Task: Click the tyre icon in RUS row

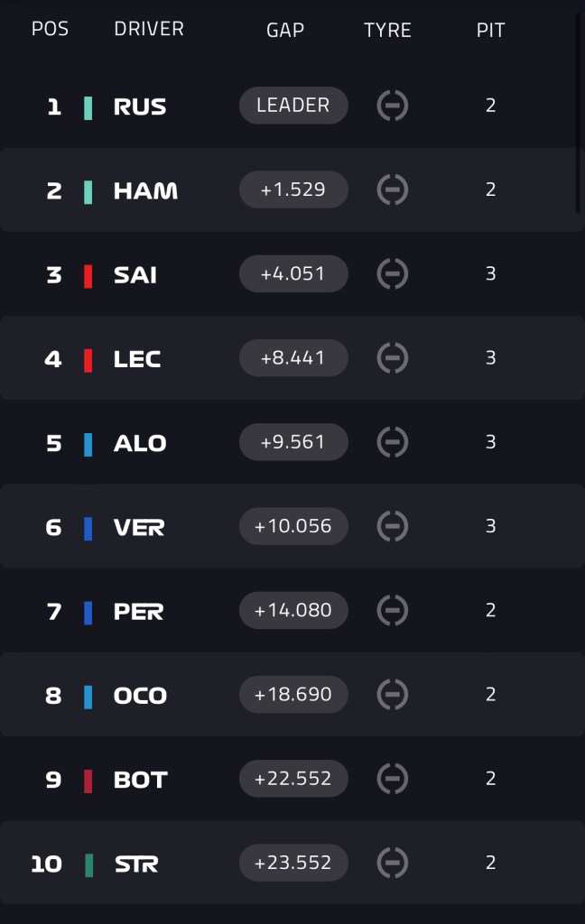Action: coord(392,106)
